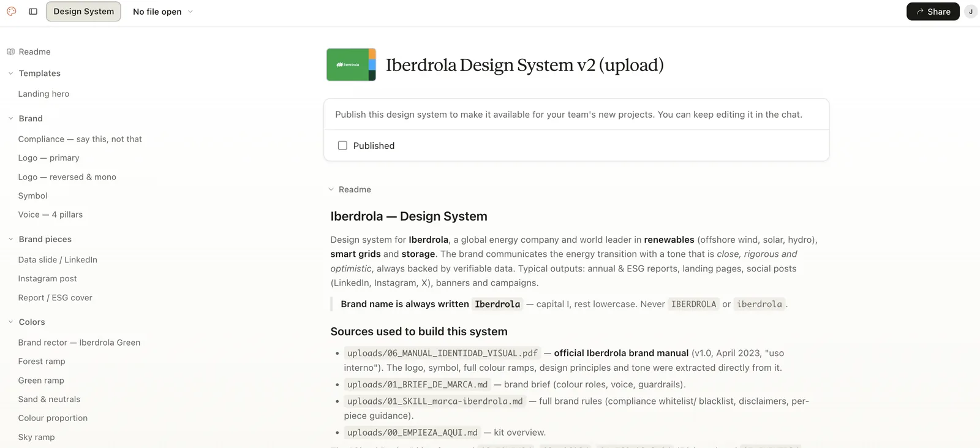Open Colour proportion entry
The image size is (980, 448).
[x=53, y=418]
